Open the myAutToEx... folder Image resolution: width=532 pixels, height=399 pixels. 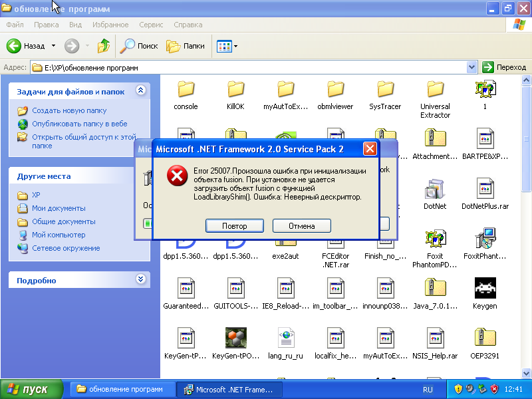click(x=285, y=89)
